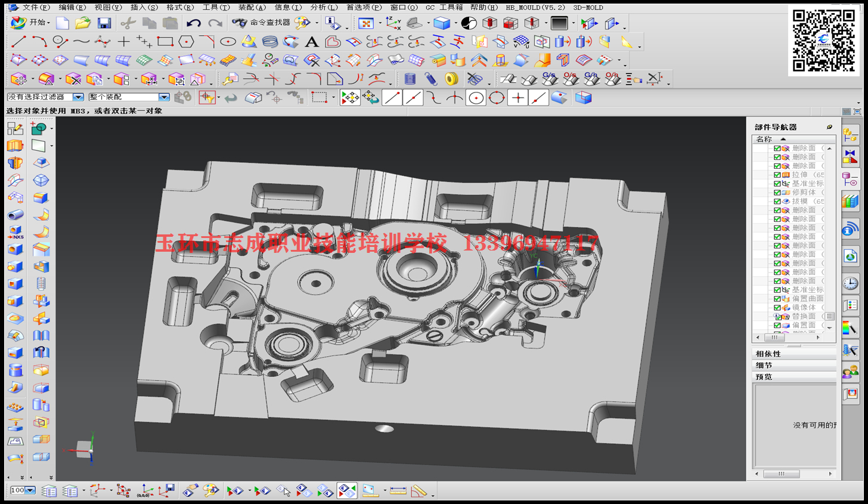
Task: Expand the 相依性 panel section
Action: click(x=795, y=354)
